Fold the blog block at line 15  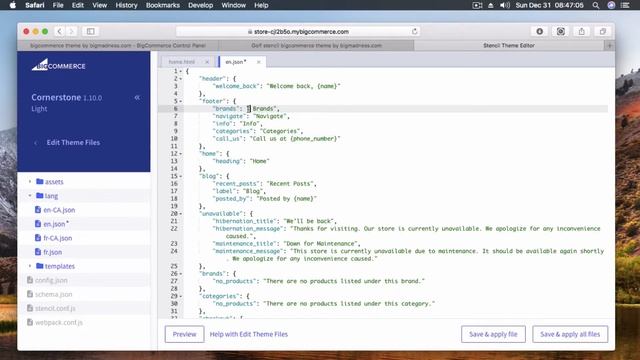pos(181,176)
